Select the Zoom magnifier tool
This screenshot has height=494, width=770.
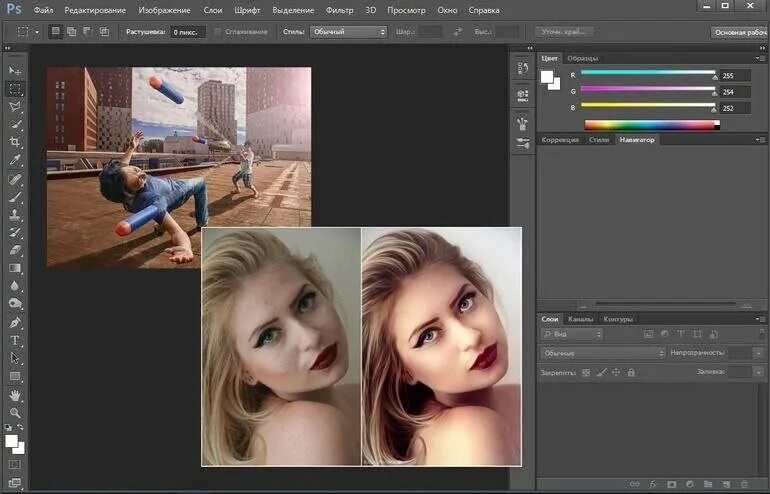[x=15, y=412]
